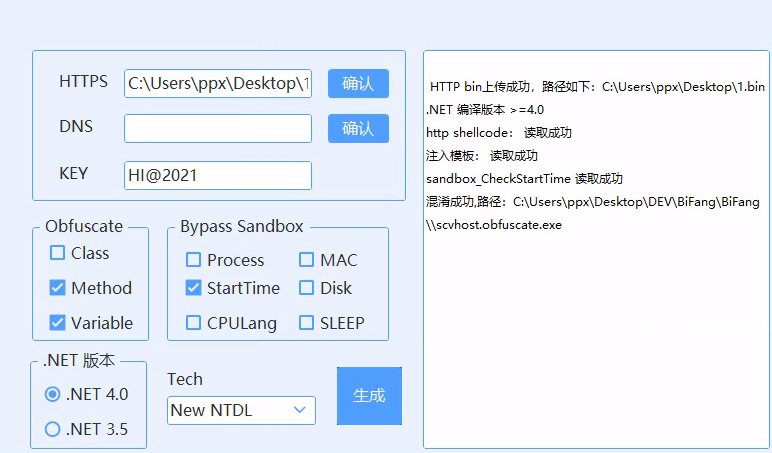Click the empty DNS input field
The width and height of the screenshot is (772, 453).
click(217, 129)
